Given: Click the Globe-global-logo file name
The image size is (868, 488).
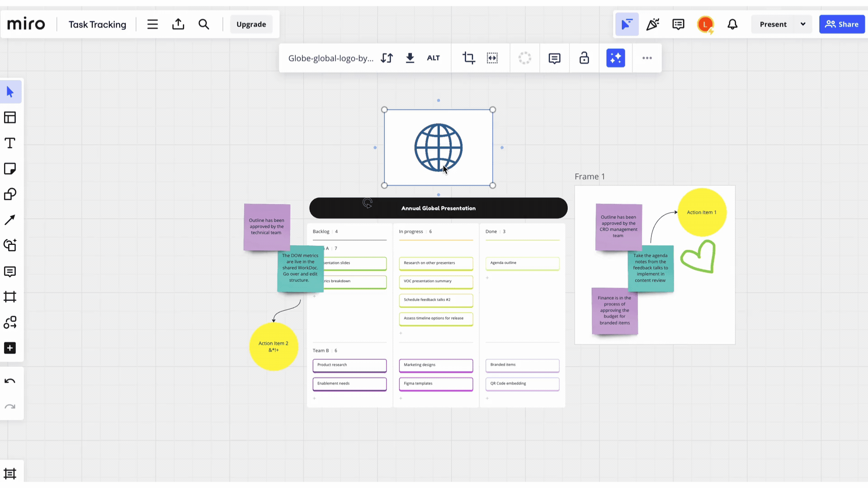Looking at the screenshot, I should coord(331,58).
